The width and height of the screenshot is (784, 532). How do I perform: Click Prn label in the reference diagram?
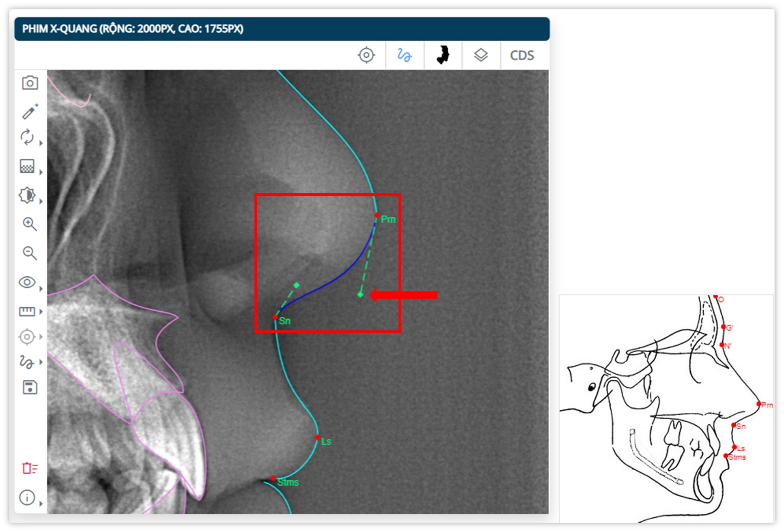pos(767,405)
